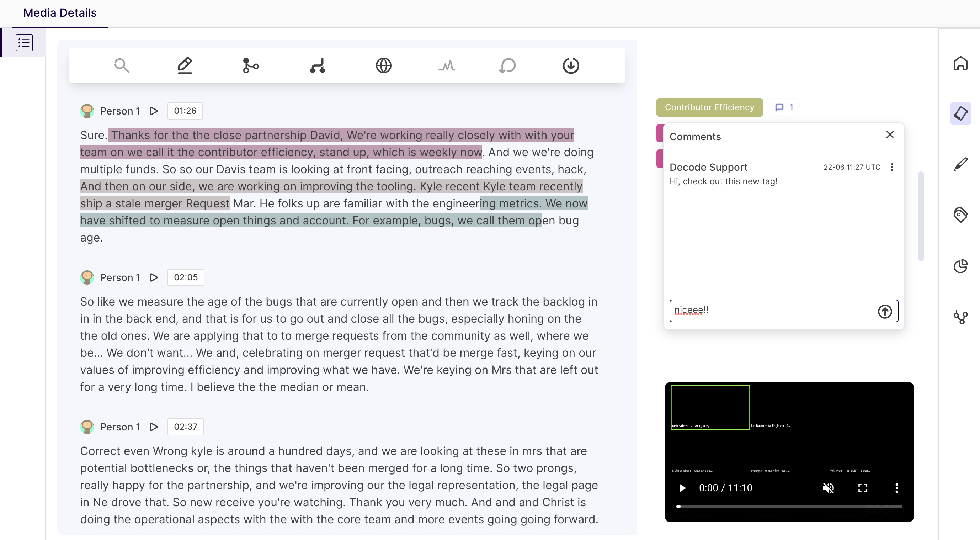Play the Person 1 segment at 01:26
980x540 pixels.
[x=154, y=111]
